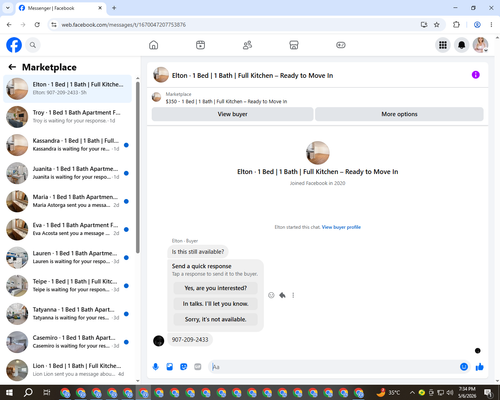This screenshot has width=500, height=400.
Task: Open the Elton conversation in list
Action: [67, 89]
